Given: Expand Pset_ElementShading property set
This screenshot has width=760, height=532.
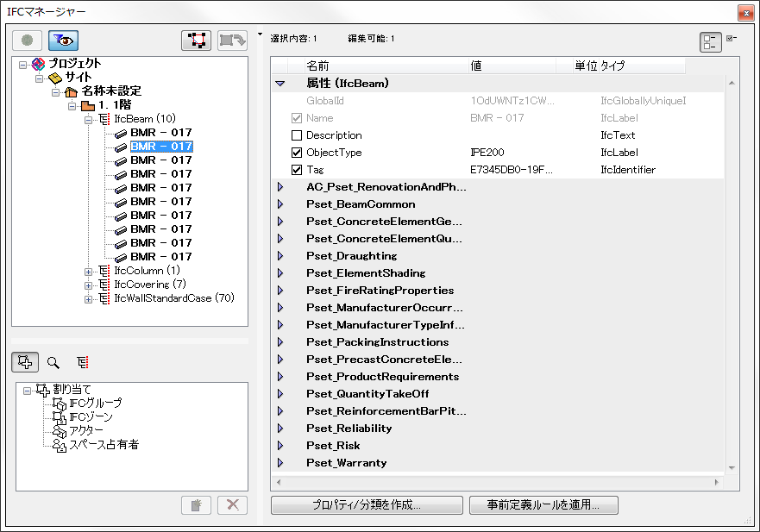Looking at the screenshot, I should pyautogui.click(x=280, y=273).
